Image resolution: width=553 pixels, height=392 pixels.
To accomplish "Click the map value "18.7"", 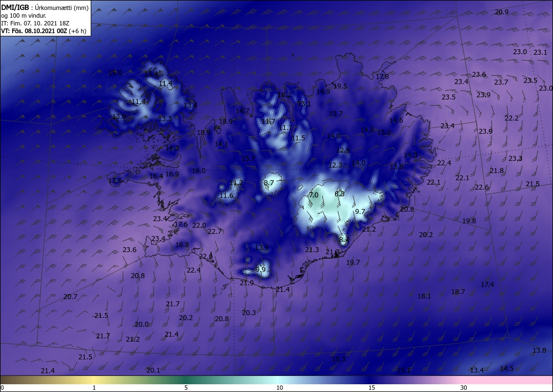I will pyautogui.click(x=458, y=292).
